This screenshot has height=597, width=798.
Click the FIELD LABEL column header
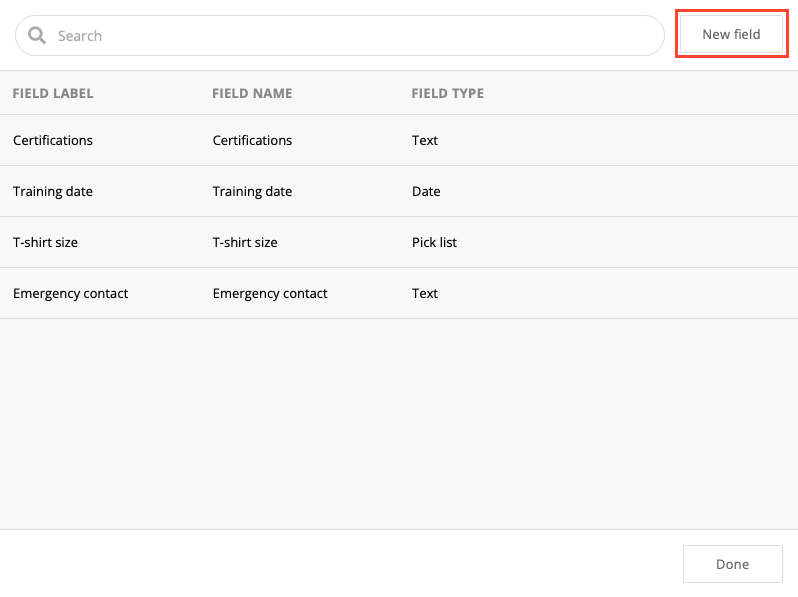click(x=53, y=93)
